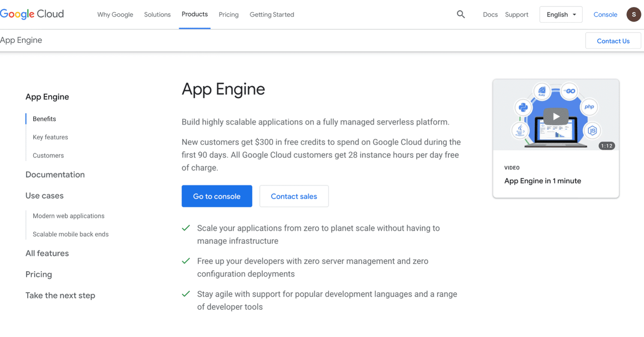
Task: Open the account avatar menu
Action: click(x=633, y=14)
